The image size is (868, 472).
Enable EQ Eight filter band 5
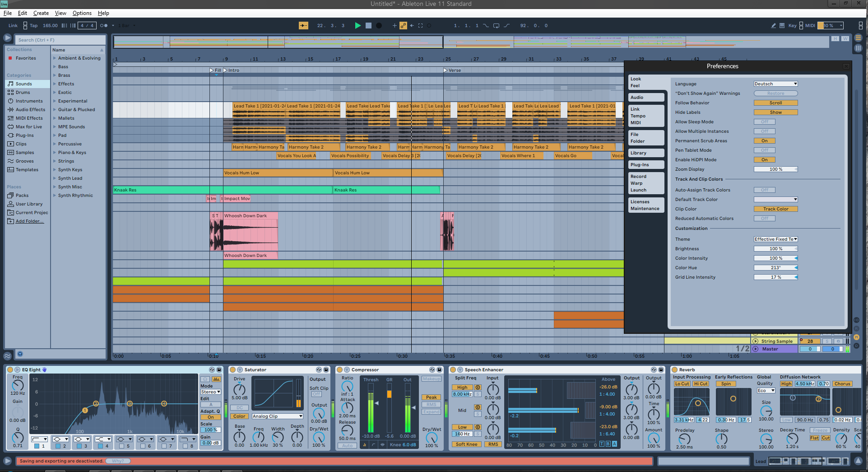click(x=121, y=446)
